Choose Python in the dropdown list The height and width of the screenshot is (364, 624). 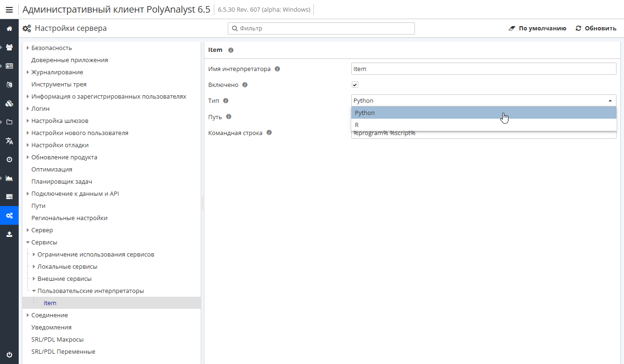coord(484,113)
